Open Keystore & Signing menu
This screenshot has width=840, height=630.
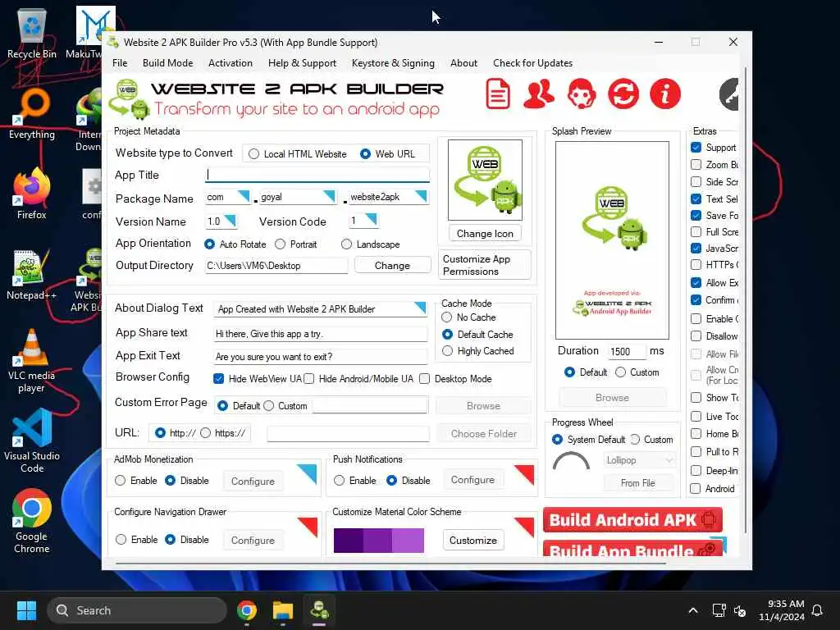pyautogui.click(x=393, y=63)
